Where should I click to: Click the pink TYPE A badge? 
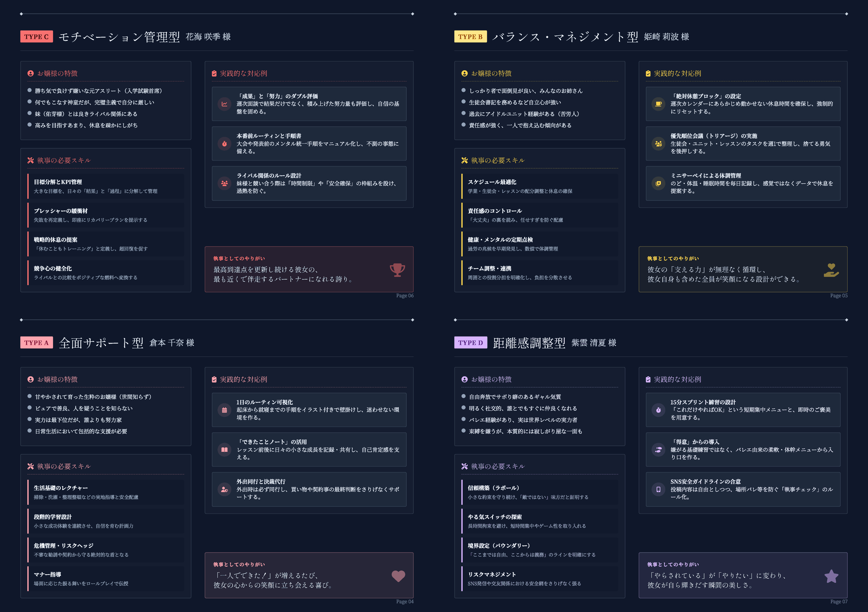pos(36,343)
